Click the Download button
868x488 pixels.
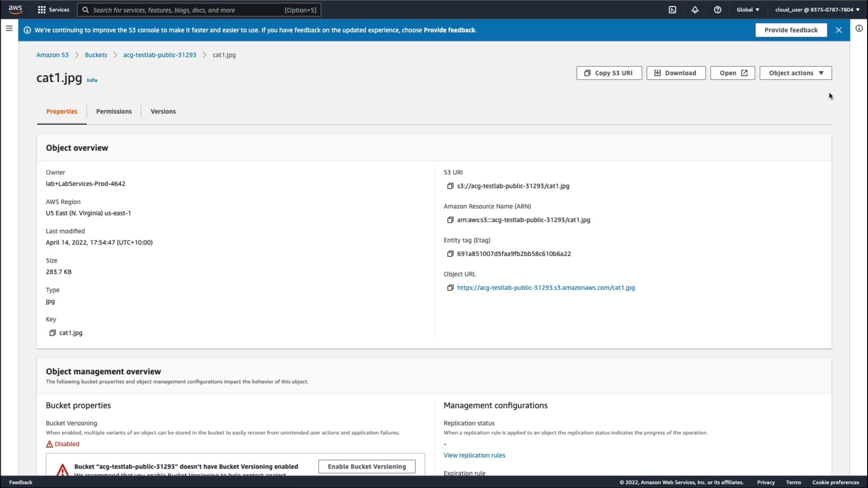pos(676,73)
